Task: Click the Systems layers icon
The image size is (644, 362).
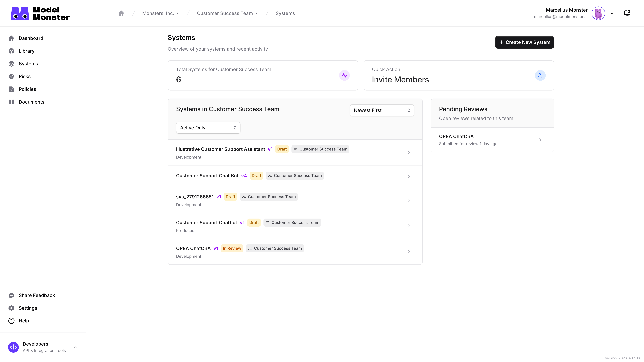Action: pos(12,64)
